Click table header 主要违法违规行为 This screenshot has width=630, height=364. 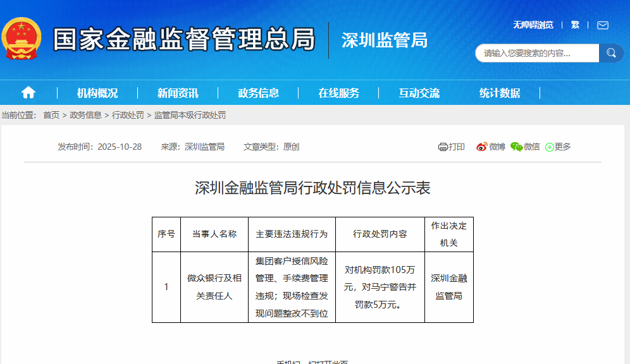point(292,234)
